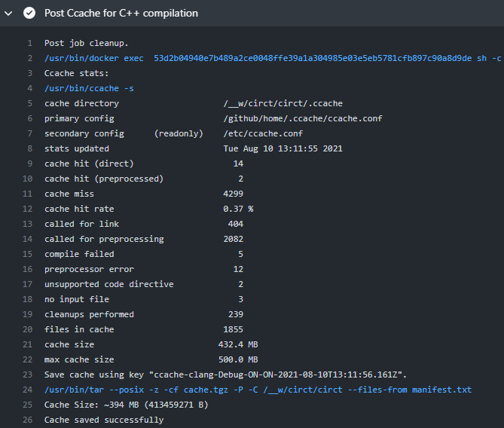Image resolution: width=504 pixels, height=428 pixels.
Task: Select log line number 20
Action: coord(28,329)
